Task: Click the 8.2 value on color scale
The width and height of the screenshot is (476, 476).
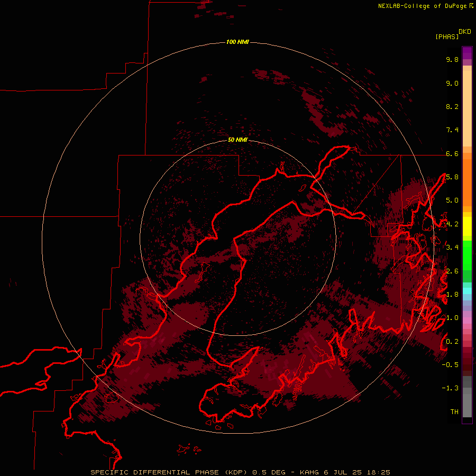Action: click(x=452, y=106)
